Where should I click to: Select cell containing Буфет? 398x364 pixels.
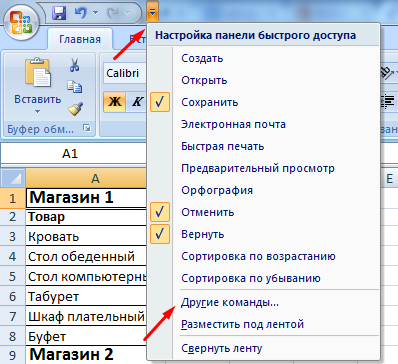tap(86, 336)
